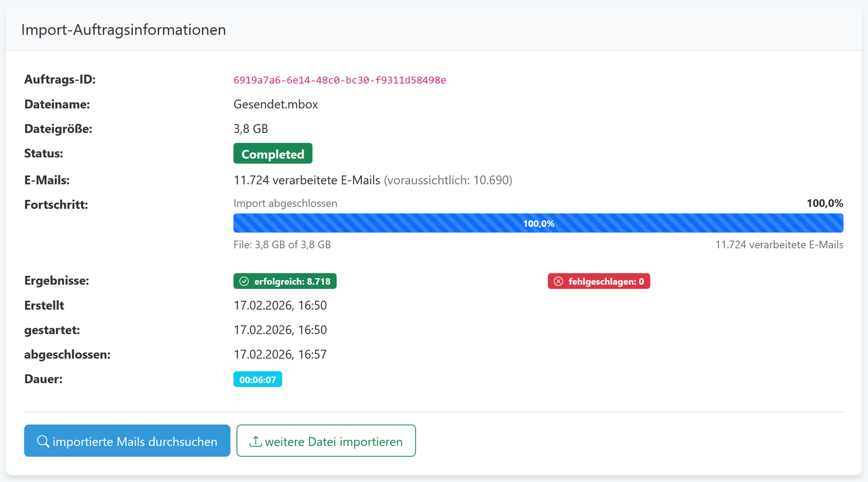
Task: Click the Dateigröße: label
Action: click(x=58, y=129)
